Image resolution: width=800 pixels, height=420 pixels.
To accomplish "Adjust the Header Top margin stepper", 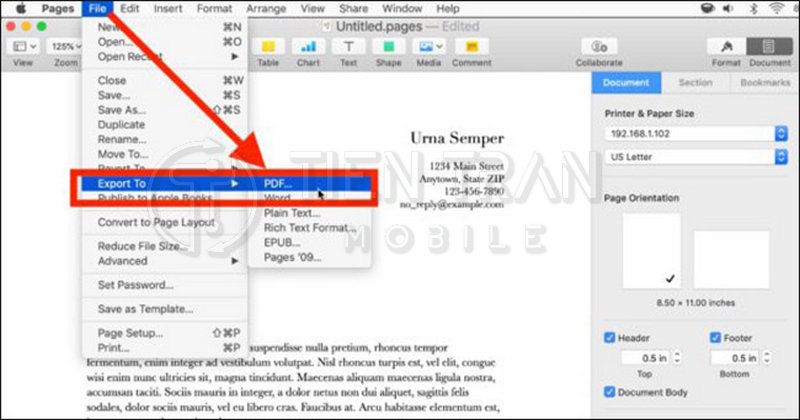I will tap(677, 358).
